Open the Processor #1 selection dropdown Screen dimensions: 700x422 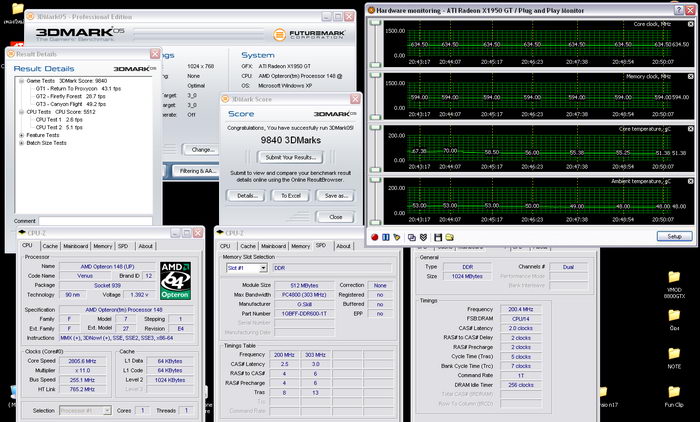click(x=107, y=410)
